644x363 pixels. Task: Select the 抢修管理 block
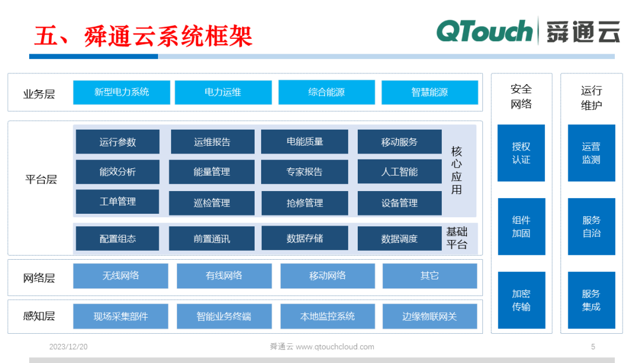pos(304,202)
